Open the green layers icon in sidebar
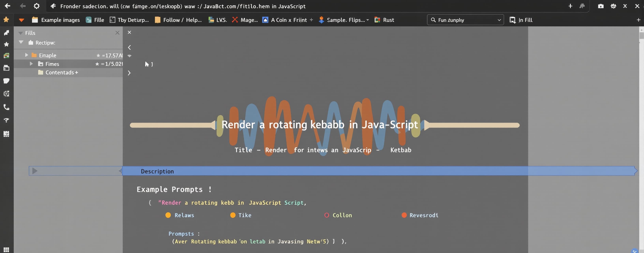The height and width of the screenshot is (253, 644). click(6, 55)
